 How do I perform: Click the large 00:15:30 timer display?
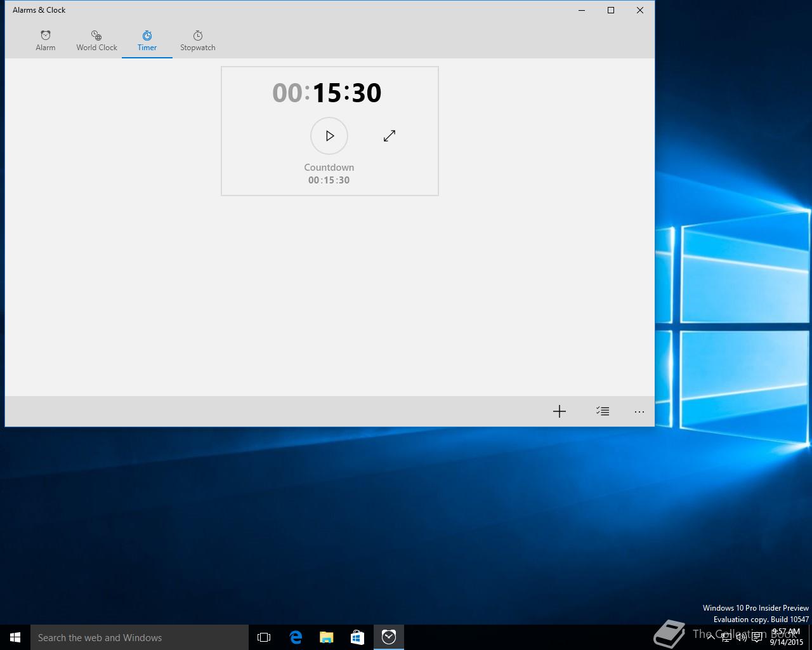coord(327,93)
